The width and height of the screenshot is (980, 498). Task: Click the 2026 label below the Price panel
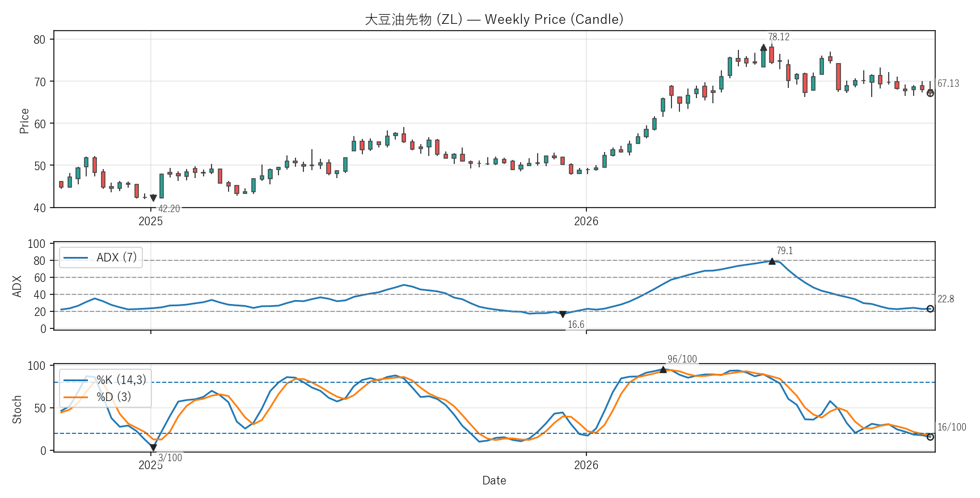(586, 221)
